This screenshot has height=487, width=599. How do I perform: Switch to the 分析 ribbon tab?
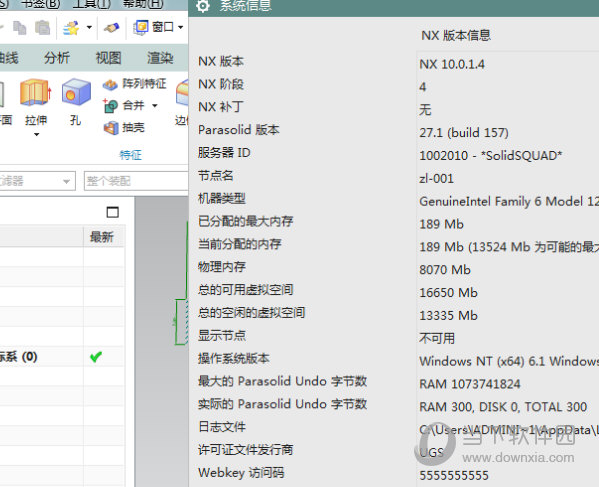[57, 58]
